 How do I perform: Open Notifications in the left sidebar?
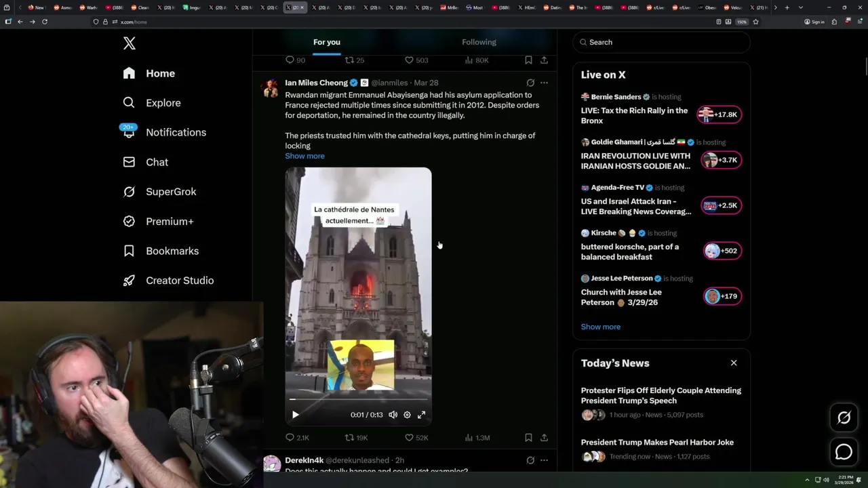click(164, 132)
